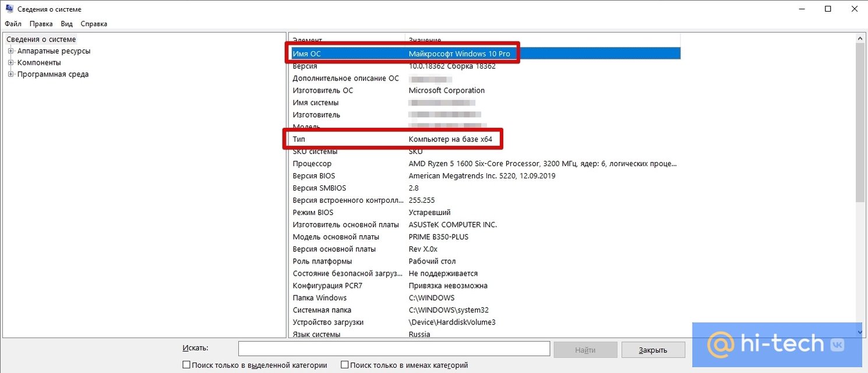Expand the Компоненты tree node
Screen dimensions: 868x373
coord(10,63)
